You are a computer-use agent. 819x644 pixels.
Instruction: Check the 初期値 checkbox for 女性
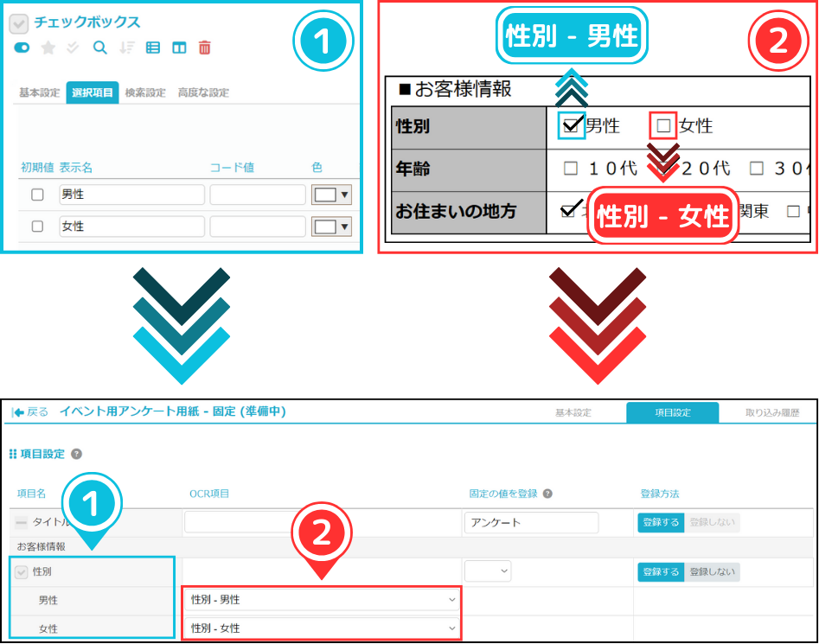coord(37,226)
